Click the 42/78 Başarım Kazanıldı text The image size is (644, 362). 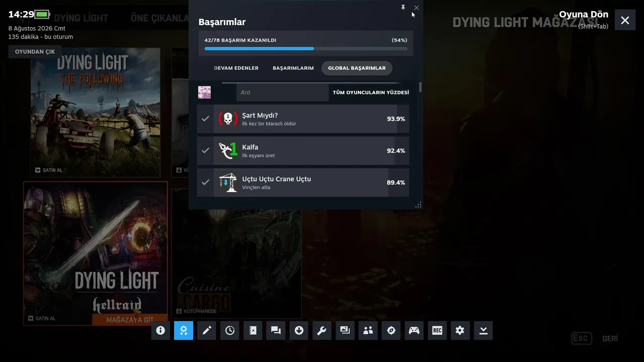pyautogui.click(x=240, y=40)
